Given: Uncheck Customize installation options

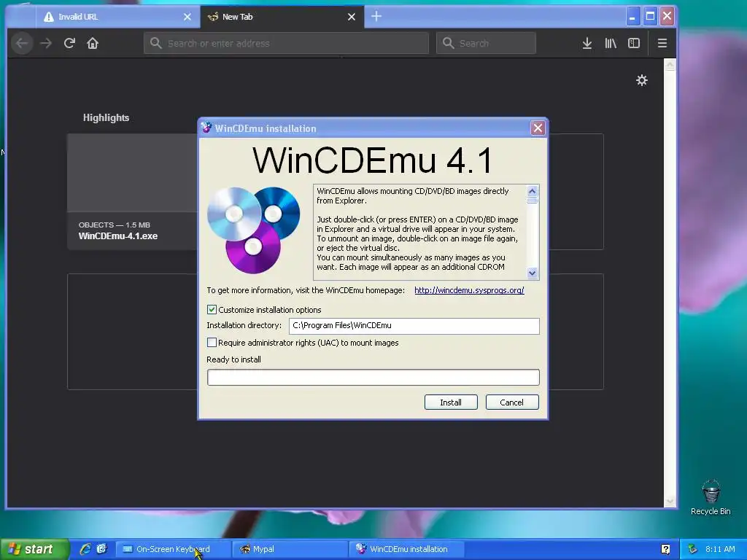Looking at the screenshot, I should pyautogui.click(x=212, y=309).
